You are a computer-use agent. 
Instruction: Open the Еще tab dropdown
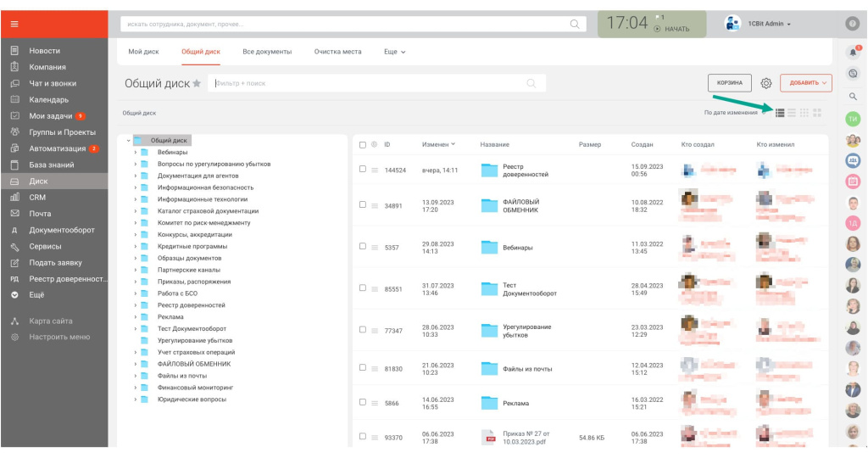point(394,52)
